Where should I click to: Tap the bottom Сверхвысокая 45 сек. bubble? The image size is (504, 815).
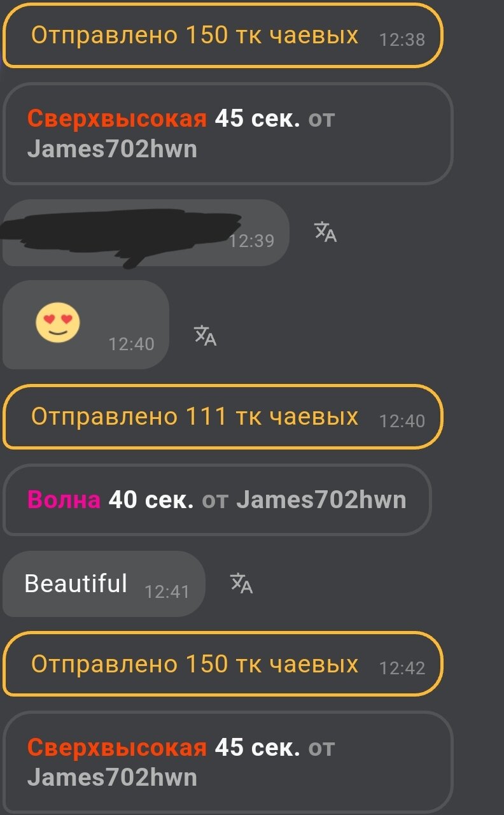point(228,762)
